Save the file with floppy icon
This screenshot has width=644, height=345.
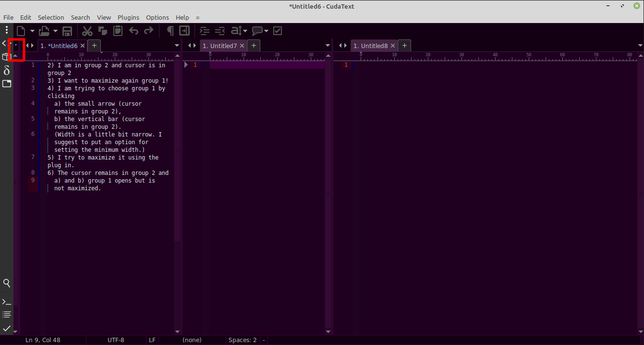point(67,31)
